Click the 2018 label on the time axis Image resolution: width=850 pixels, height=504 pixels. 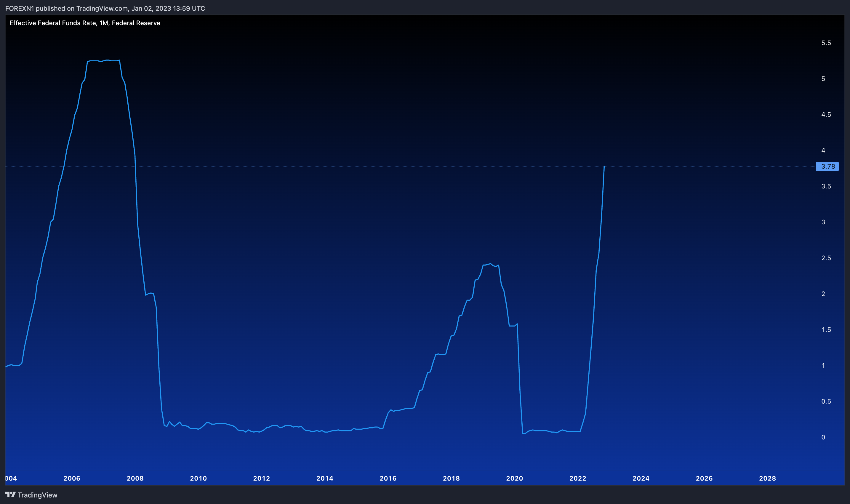[451, 478]
